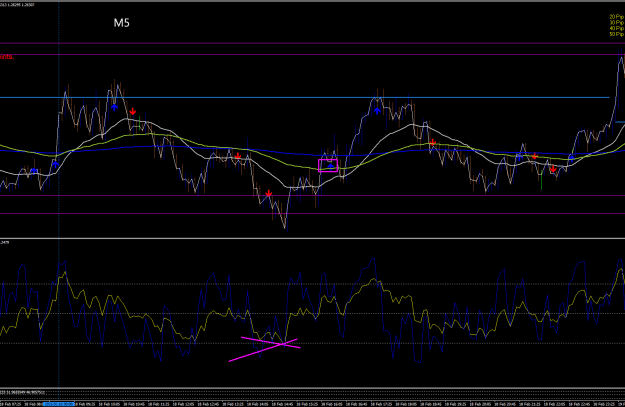Viewport: 625px width, 407px height.
Task: Click the 40 Pip label
Action: coord(617,29)
